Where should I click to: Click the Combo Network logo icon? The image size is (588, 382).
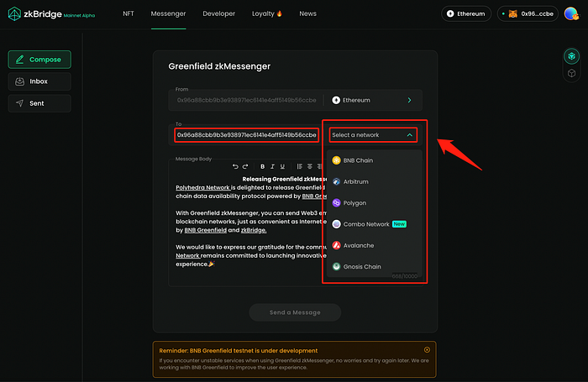336,224
